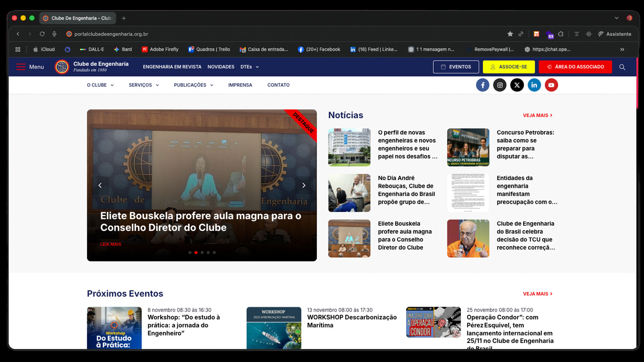Open the Instagram social icon
The height and width of the screenshot is (362, 644).
point(500,85)
